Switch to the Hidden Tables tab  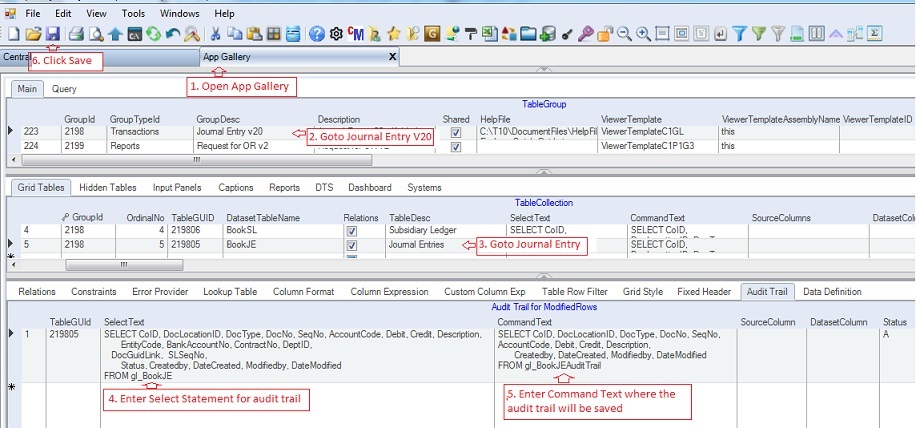tap(107, 187)
